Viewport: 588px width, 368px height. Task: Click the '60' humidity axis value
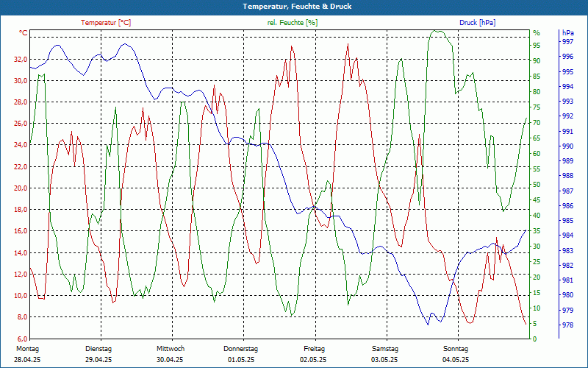(x=537, y=154)
